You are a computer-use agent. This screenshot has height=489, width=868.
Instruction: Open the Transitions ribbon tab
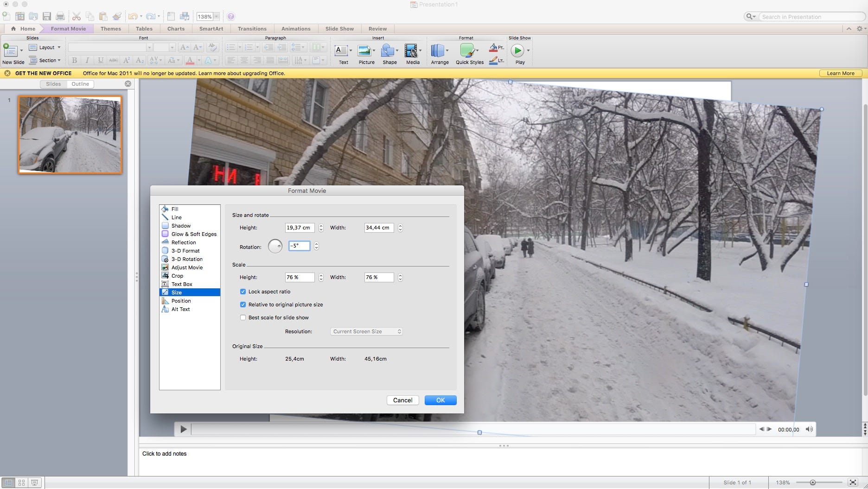click(x=252, y=29)
